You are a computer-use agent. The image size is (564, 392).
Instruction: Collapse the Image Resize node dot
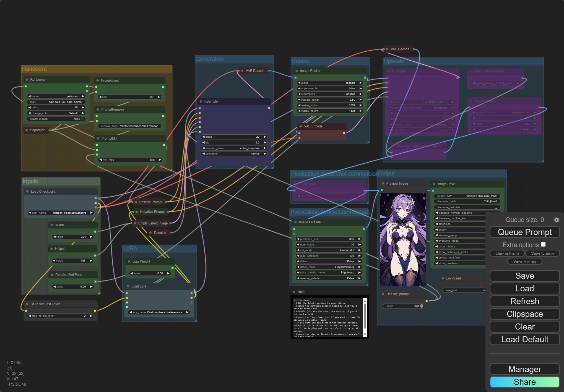tap(297, 71)
